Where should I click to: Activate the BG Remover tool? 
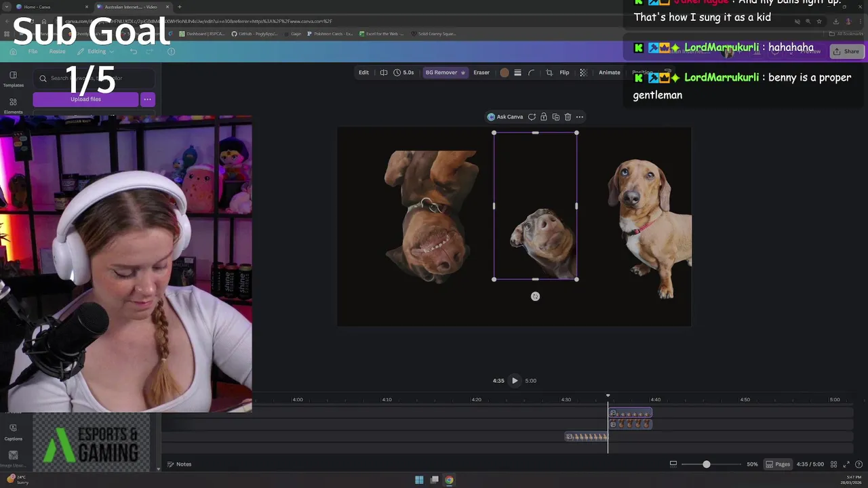pyautogui.click(x=445, y=73)
